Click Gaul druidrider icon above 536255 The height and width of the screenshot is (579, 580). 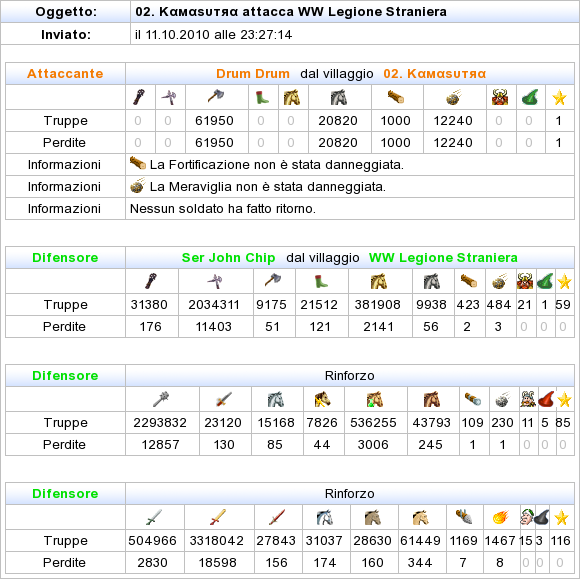pyautogui.click(x=375, y=400)
